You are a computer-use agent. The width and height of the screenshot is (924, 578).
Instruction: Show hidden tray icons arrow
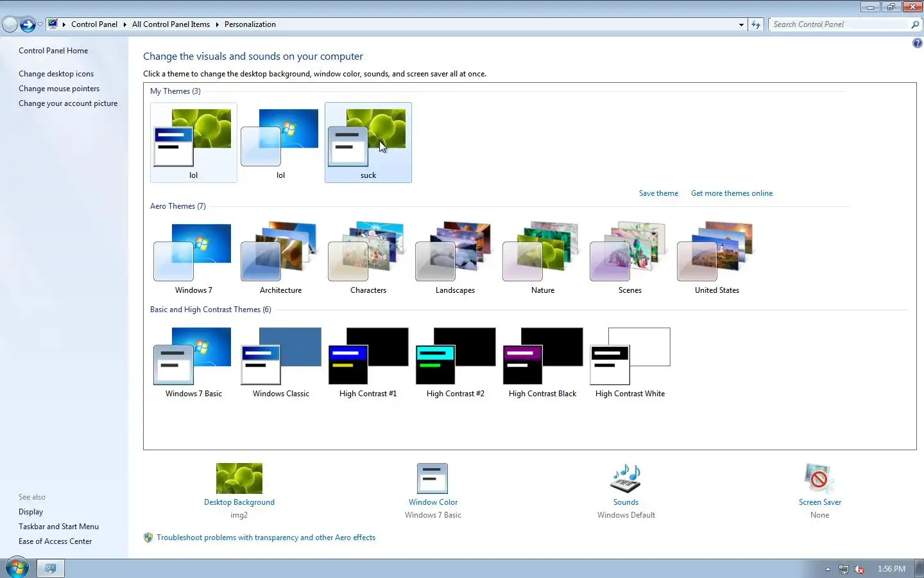point(828,569)
